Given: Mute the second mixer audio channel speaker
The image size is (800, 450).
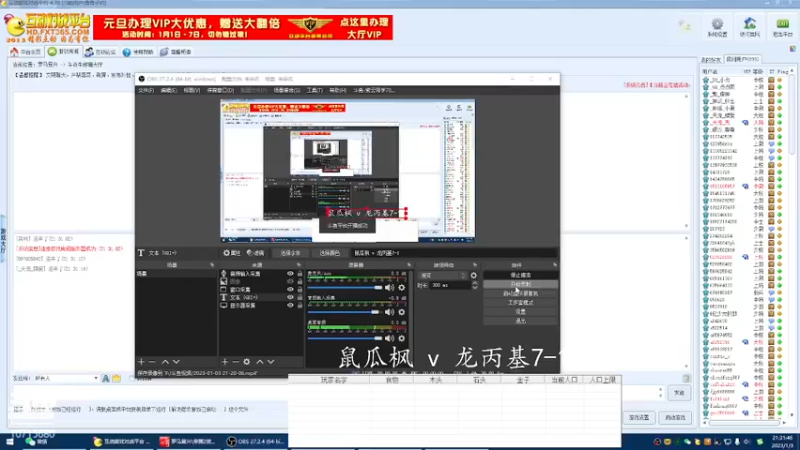Looking at the screenshot, I should (390, 312).
